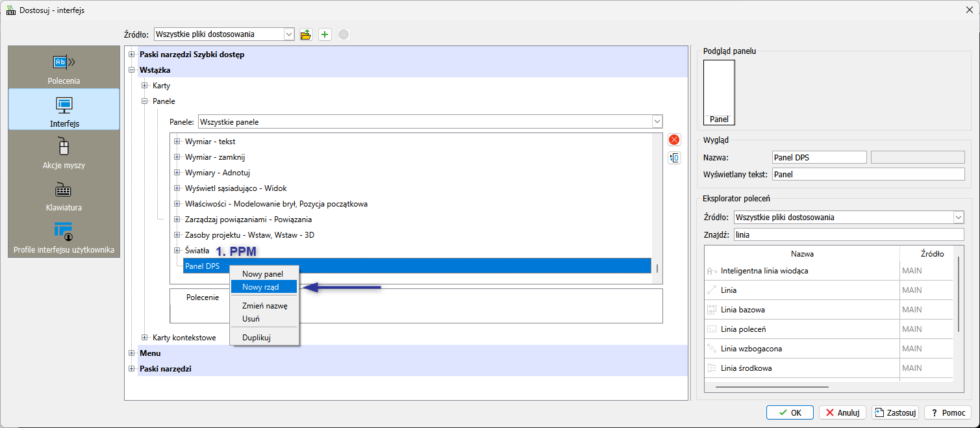Screen dimensions: 980x428
Task: Open Profile interfejsu użytkownika icon
Action: coord(64,232)
